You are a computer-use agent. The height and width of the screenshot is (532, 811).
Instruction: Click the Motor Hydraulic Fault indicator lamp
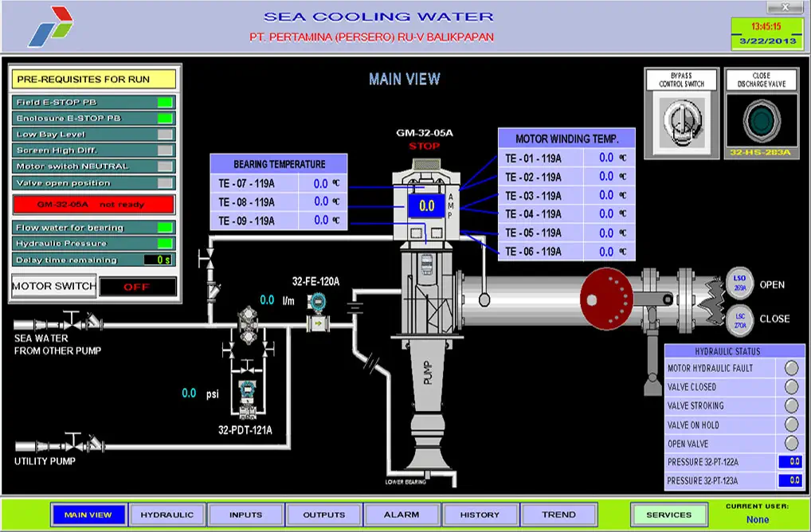click(791, 368)
